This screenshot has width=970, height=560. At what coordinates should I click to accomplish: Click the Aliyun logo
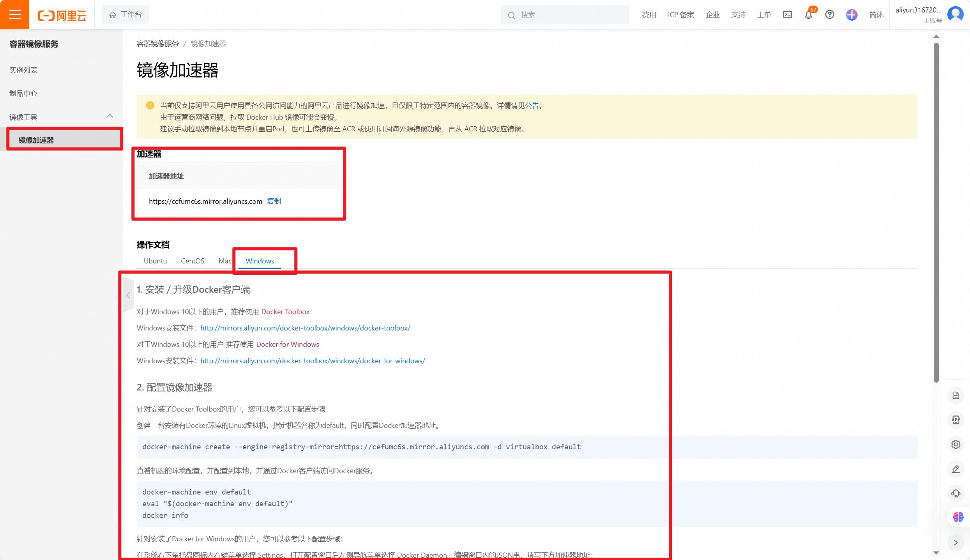click(62, 15)
